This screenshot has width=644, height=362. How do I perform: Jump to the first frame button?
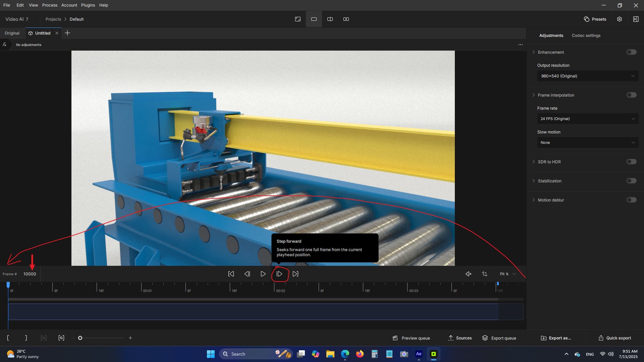(x=231, y=274)
